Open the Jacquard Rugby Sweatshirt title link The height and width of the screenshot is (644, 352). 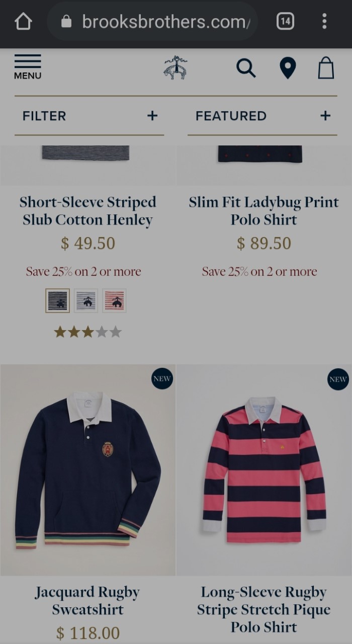[88, 601]
